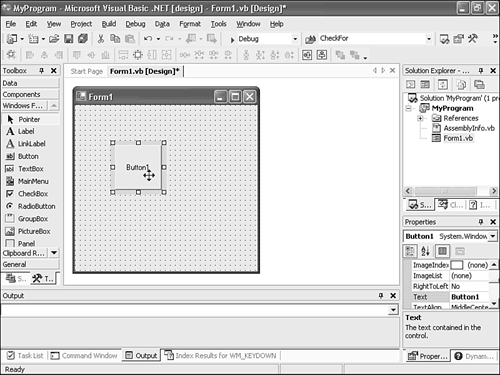This screenshot has height=375, width=500.
Task: Edit the Text property value Button1
Action: coord(469,297)
